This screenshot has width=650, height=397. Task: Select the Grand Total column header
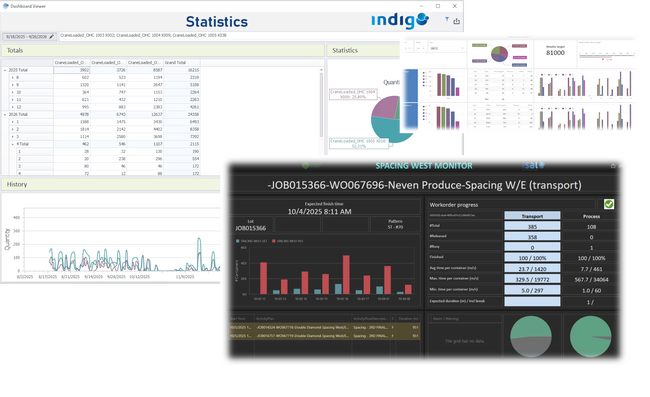click(x=182, y=63)
